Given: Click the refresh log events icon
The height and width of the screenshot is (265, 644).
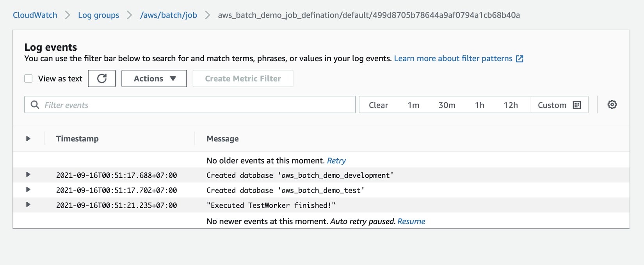Looking at the screenshot, I should (x=102, y=79).
